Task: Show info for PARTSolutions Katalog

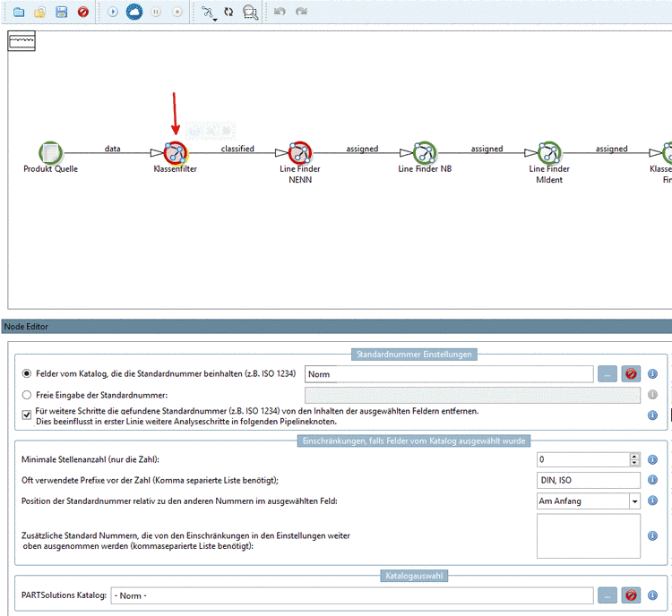Action: pos(652,595)
